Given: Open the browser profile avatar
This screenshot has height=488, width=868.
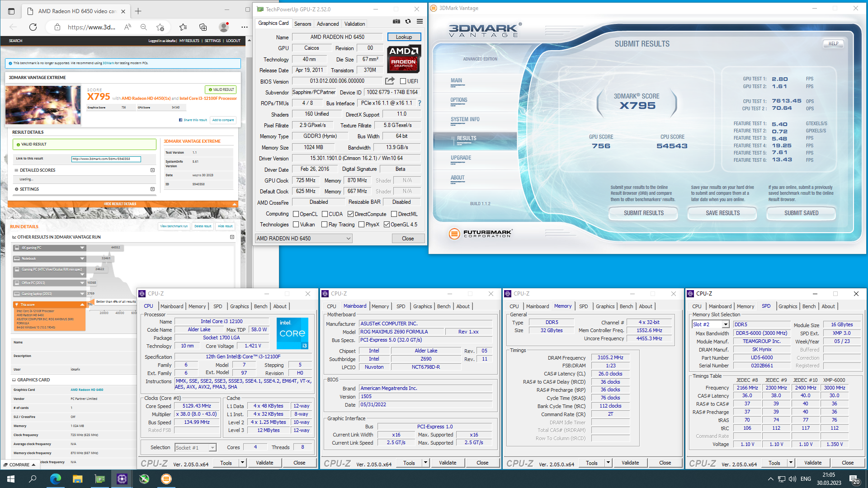Looking at the screenshot, I should [224, 27].
